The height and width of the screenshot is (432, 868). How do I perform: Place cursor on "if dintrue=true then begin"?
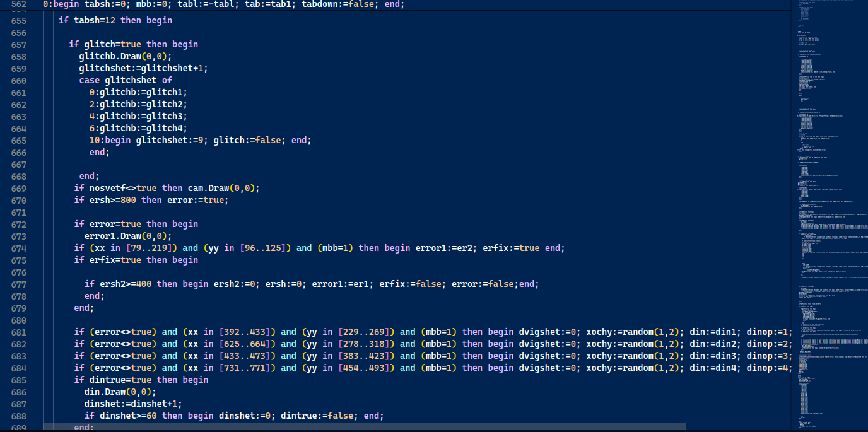coord(141,380)
